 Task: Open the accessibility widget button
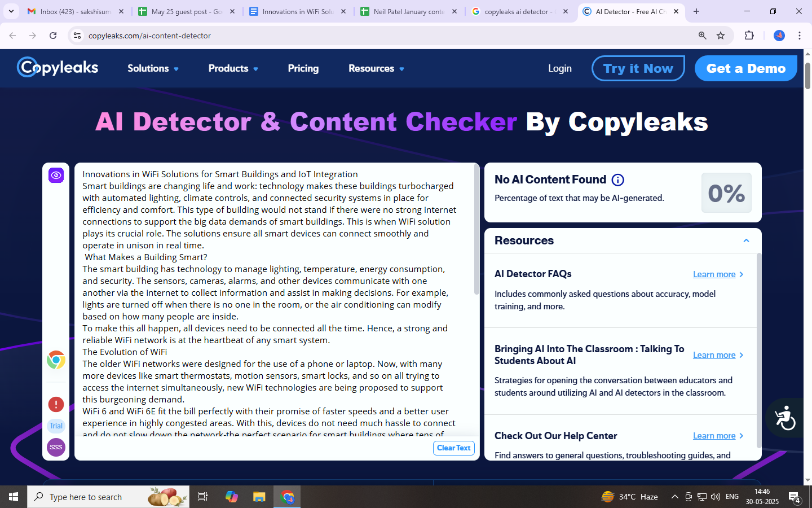(785, 418)
